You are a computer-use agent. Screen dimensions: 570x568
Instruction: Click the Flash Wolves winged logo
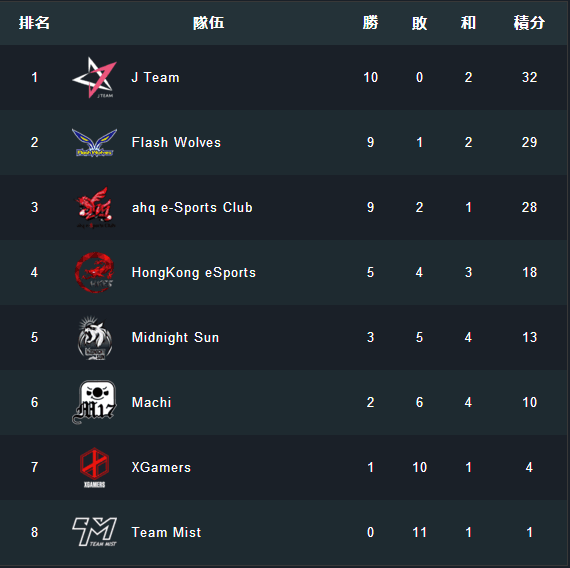(95, 143)
